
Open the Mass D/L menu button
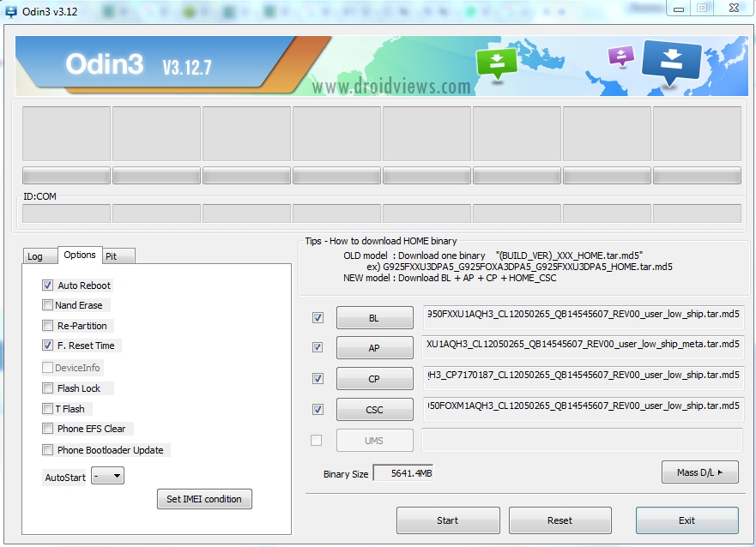[700, 472]
